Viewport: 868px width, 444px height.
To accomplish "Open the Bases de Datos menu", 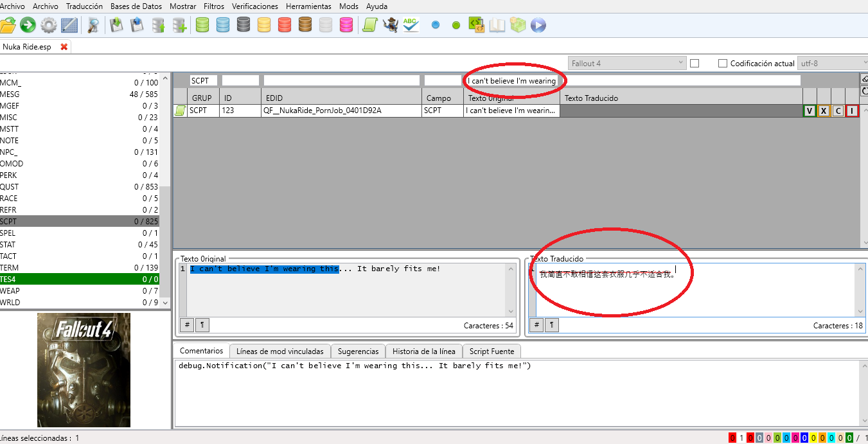I will point(136,6).
